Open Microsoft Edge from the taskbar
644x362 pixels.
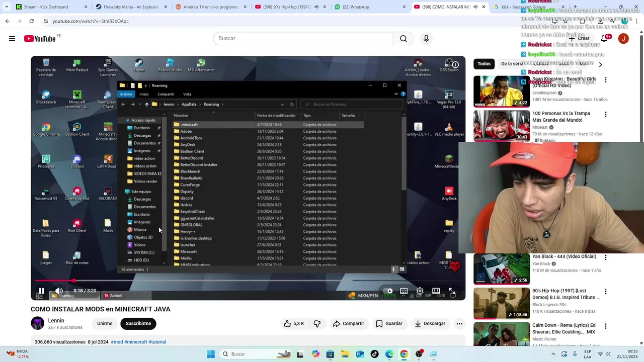coord(389,354)
